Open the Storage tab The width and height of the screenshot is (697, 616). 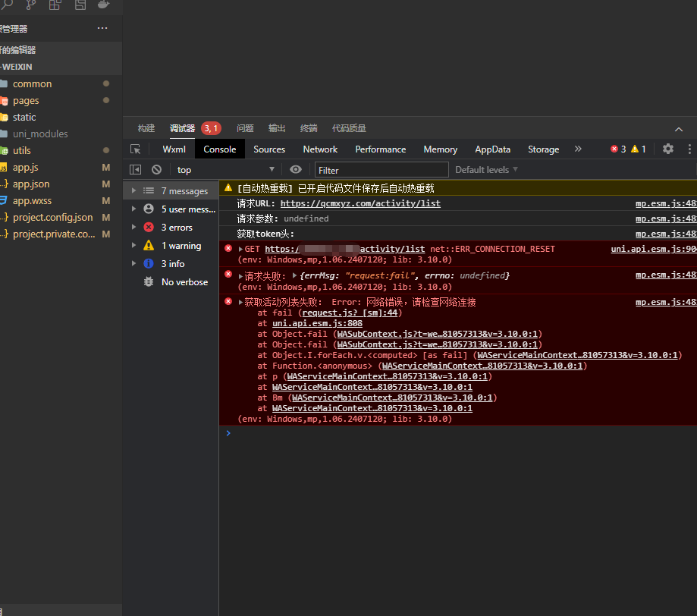click(x=543, y=149)
